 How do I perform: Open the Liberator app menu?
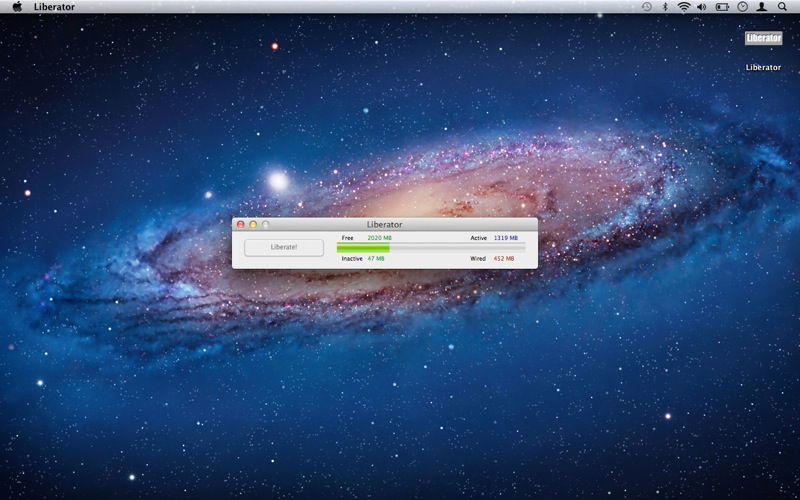[54, 7]
